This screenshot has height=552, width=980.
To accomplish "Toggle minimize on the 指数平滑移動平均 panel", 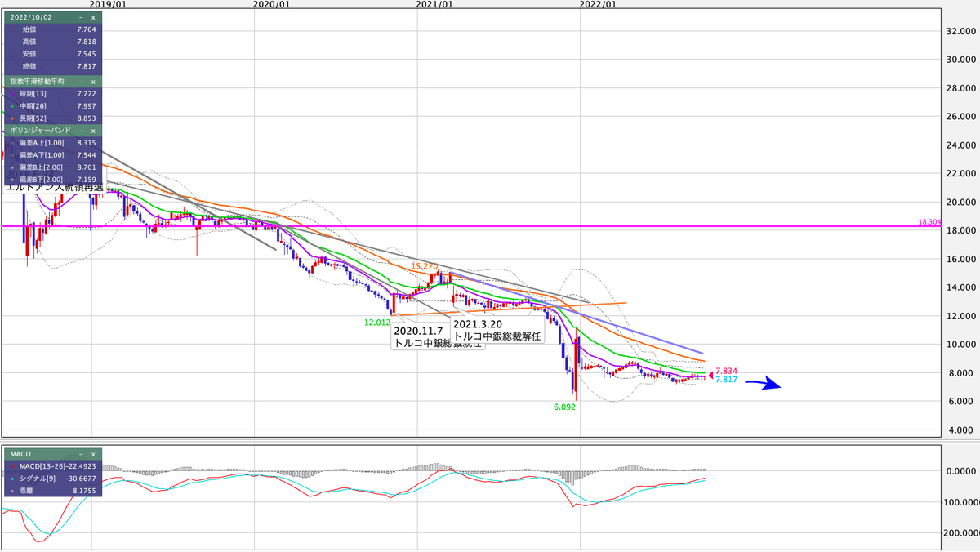I will [80, 82].
